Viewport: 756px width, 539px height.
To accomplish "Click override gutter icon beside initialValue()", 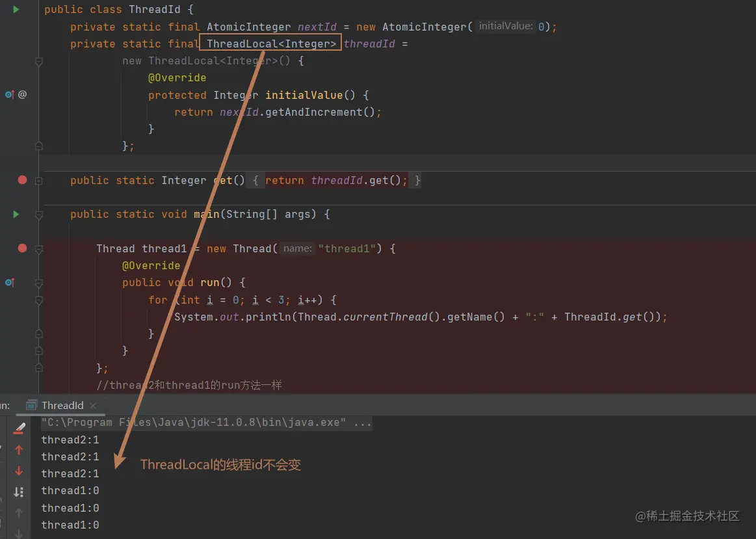I will coord(10,94).
